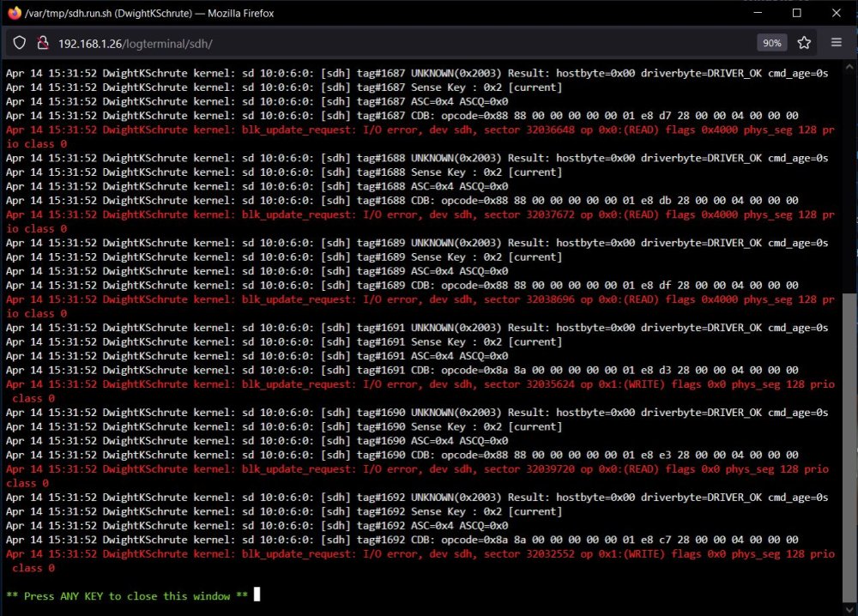Minimize the Firefox window

[x=758, y=13]
